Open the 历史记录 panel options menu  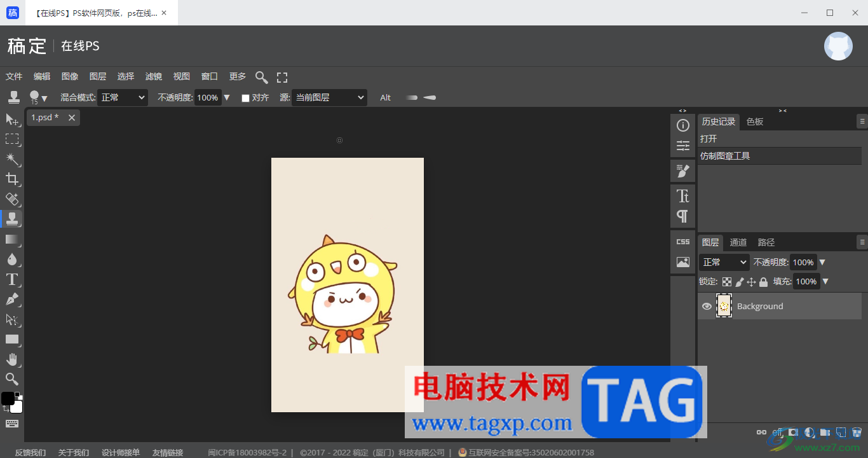[x=862, y=121]
